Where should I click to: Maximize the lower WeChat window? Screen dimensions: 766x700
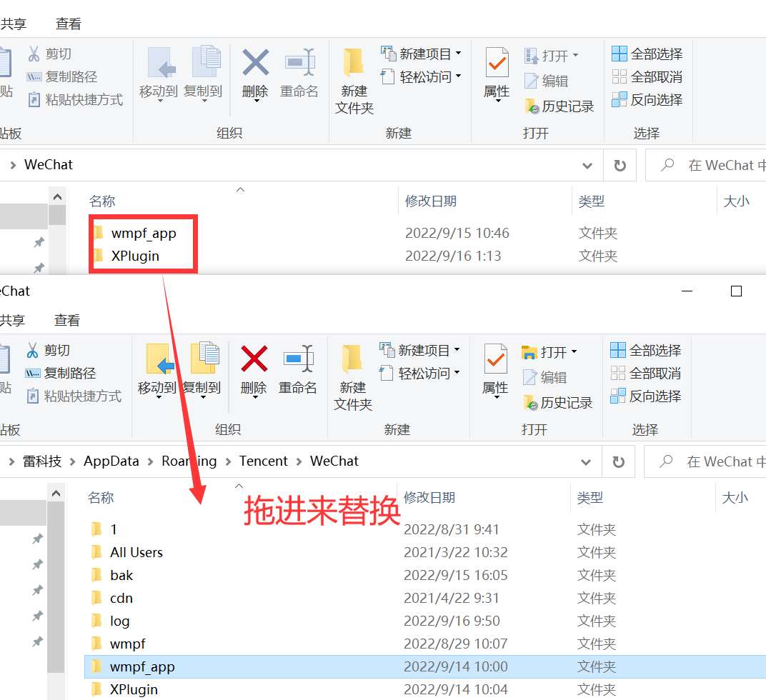pos(736,291)
